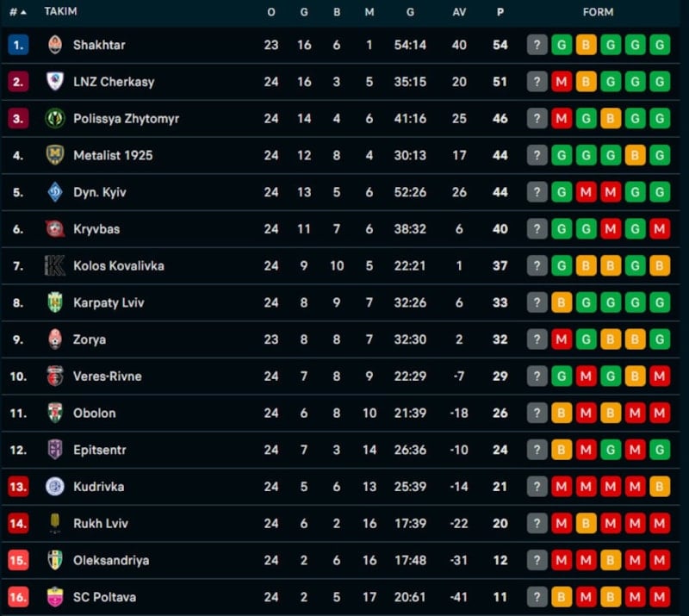Click the Zorya team logo
The width and height of the screenshot is (689, 616).
(55, 339)
